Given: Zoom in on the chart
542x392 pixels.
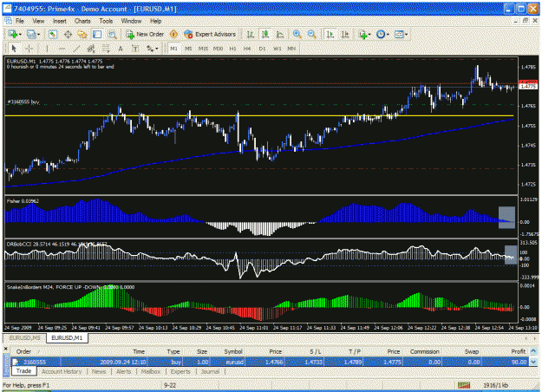Looking at the screenshot, I should pyautogui.click(x=297, y=34).
